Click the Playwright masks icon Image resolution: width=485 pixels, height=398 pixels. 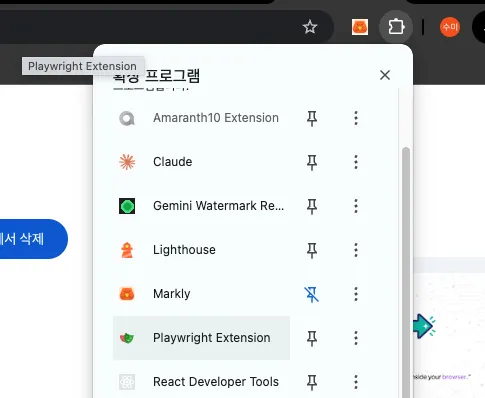[127, 338]
